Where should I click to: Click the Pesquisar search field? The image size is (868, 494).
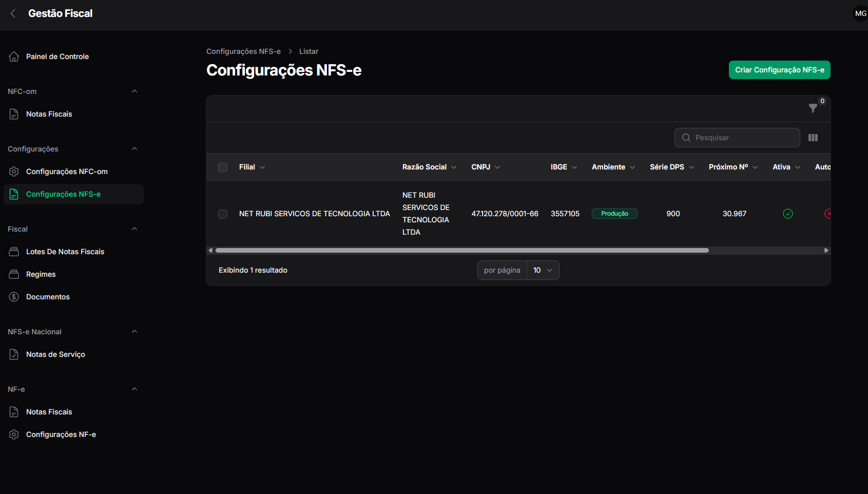click(737, 138)
